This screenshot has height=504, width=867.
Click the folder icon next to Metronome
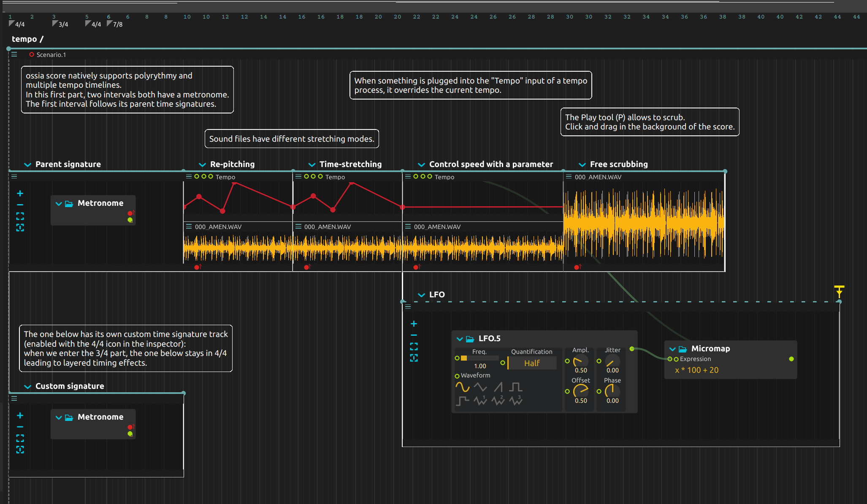[69, 204]
